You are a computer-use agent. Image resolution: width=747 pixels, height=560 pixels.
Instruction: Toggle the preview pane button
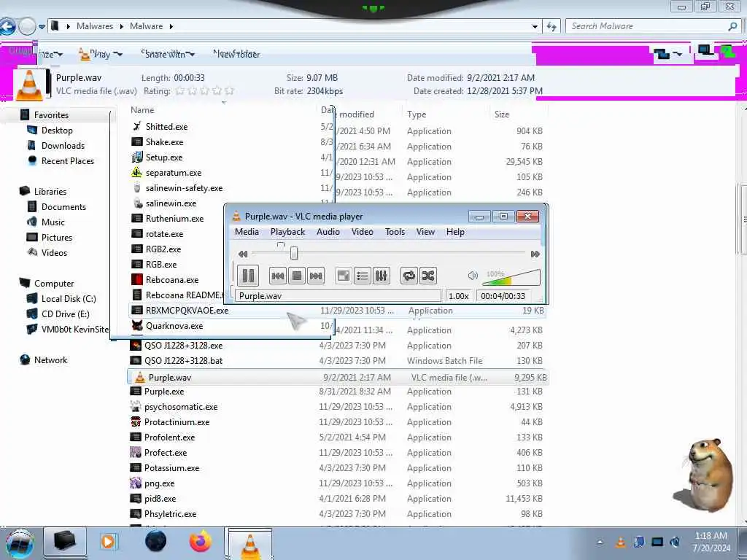pos(705,50)
